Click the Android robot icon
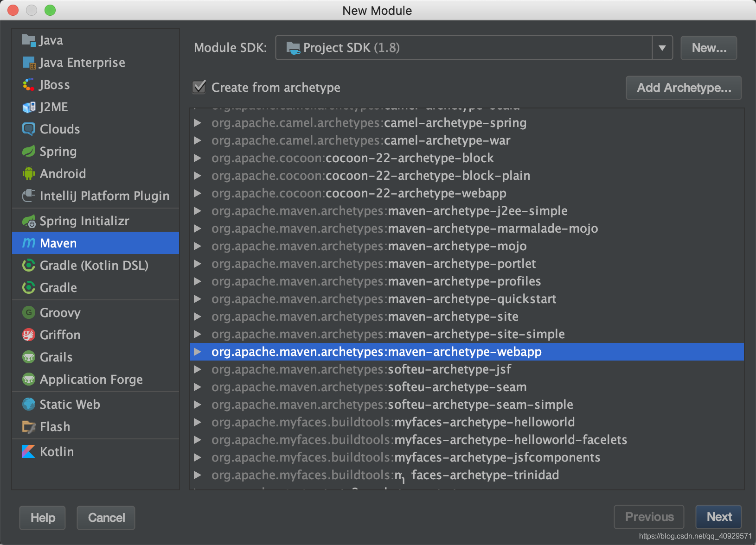Viewport: 756px width, 545px height. click(29, 173)
